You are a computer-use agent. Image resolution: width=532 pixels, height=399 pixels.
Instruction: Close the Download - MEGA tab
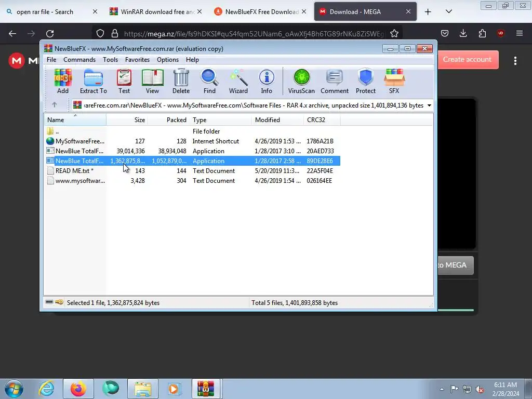coord(408,12)
